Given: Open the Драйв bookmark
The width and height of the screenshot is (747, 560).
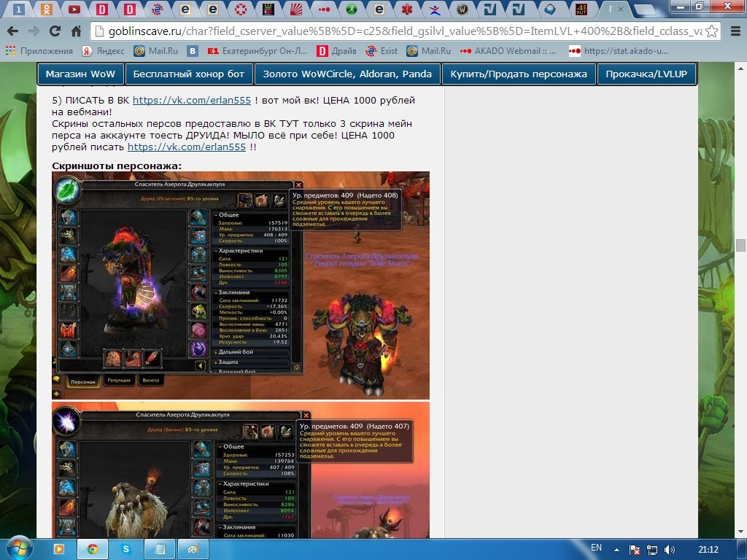Looking at the screenshot, I should click(337, 50).
